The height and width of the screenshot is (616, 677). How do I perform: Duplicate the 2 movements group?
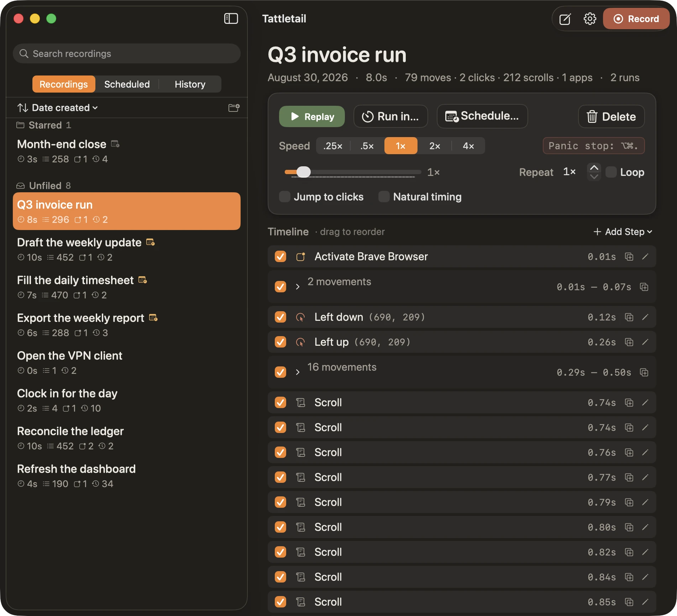[644, 287]
